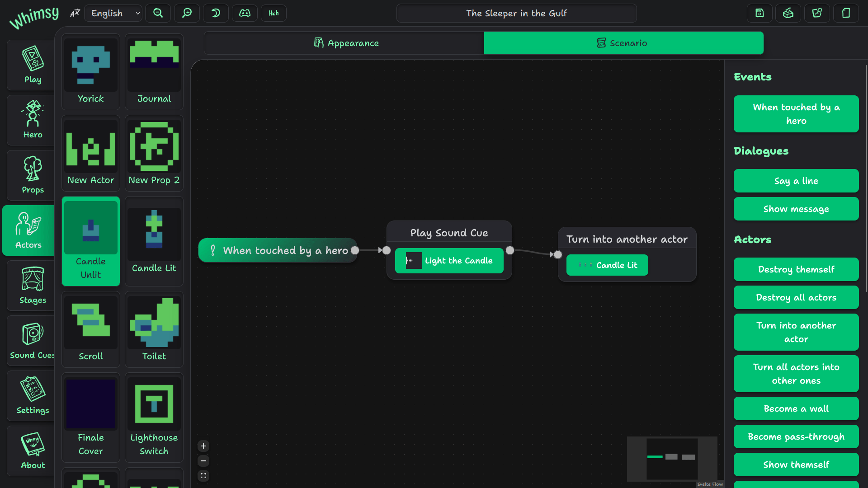Open Candle Lit actor selector in node
Viewport: 868px width, 488px height.
pyautogui.click(x=607, y=265)
